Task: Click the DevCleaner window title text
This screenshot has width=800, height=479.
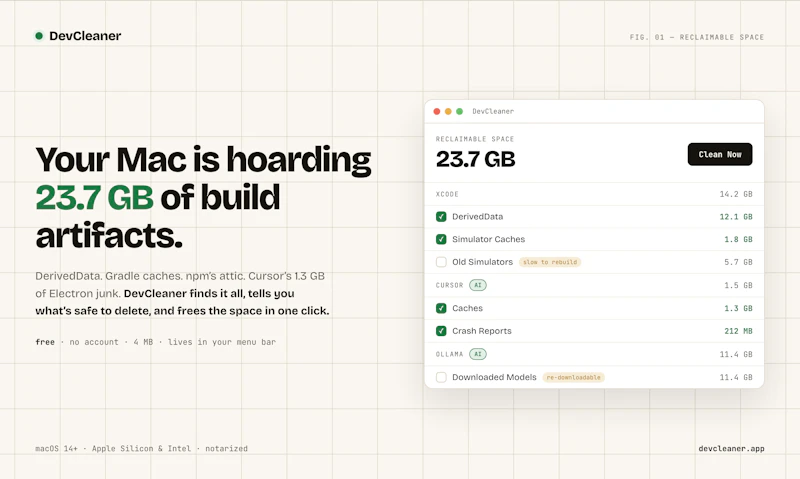Action: tap(493, 111)
